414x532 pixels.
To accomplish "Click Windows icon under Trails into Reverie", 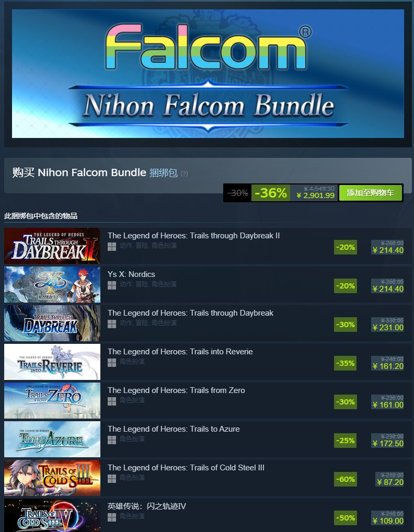I will [x=112, y=363].
